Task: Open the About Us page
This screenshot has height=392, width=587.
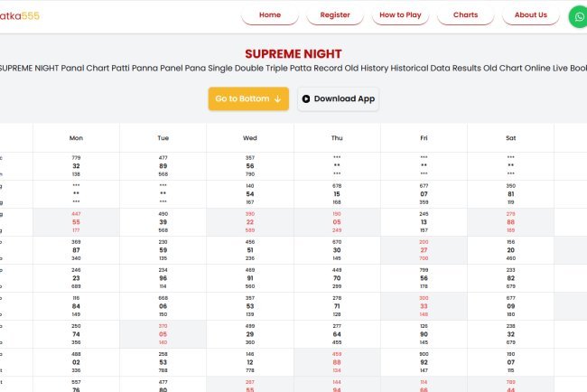Action: click(x=530, y=15)
